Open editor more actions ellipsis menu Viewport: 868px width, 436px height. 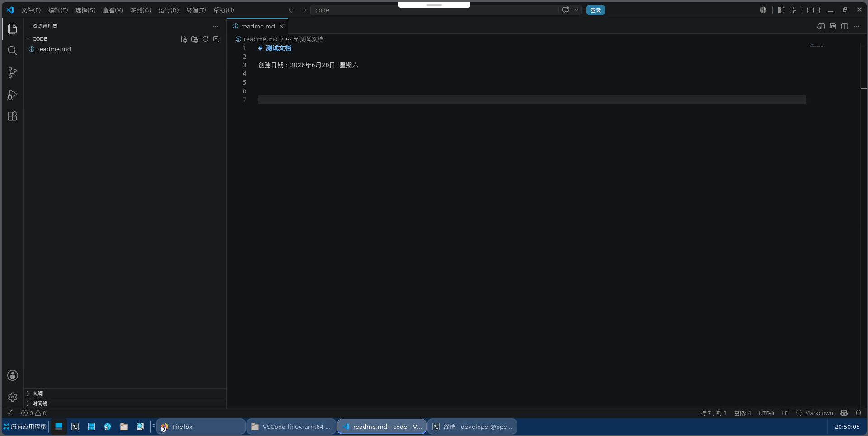(856, 26)
